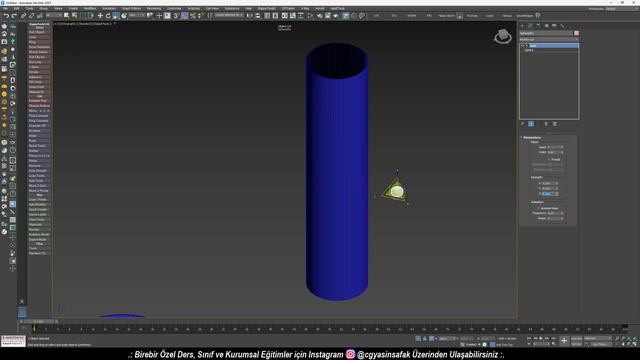The height and width of the screenshot is (360, 640).
Task: Open the selection filter dropdown
Action: click(54, 16)
